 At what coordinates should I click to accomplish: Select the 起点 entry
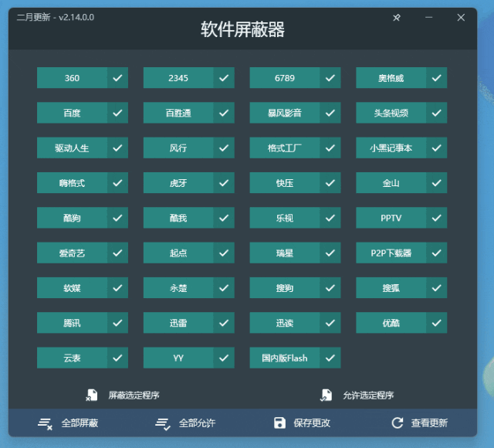click(x=178, y=253)
